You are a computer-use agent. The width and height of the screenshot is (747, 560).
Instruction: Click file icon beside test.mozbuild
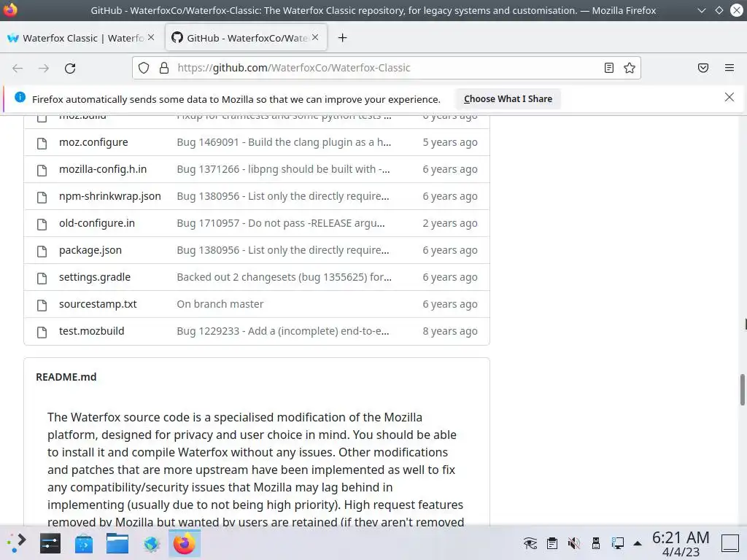click(x=42, y=332)
